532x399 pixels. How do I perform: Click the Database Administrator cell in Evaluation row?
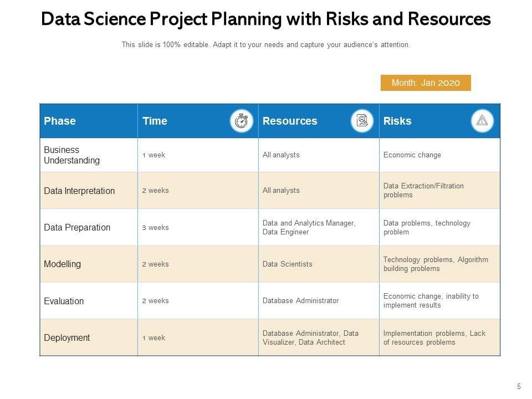coord(300,301)
